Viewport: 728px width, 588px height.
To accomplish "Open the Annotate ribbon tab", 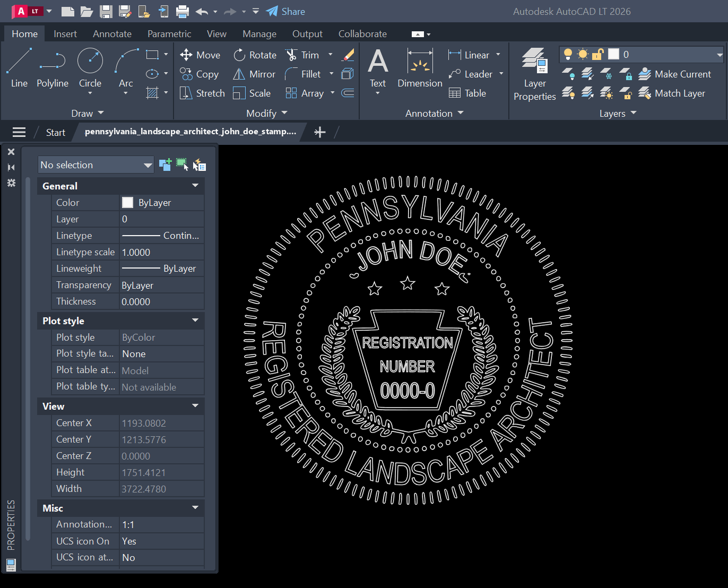I will [112, 33].
